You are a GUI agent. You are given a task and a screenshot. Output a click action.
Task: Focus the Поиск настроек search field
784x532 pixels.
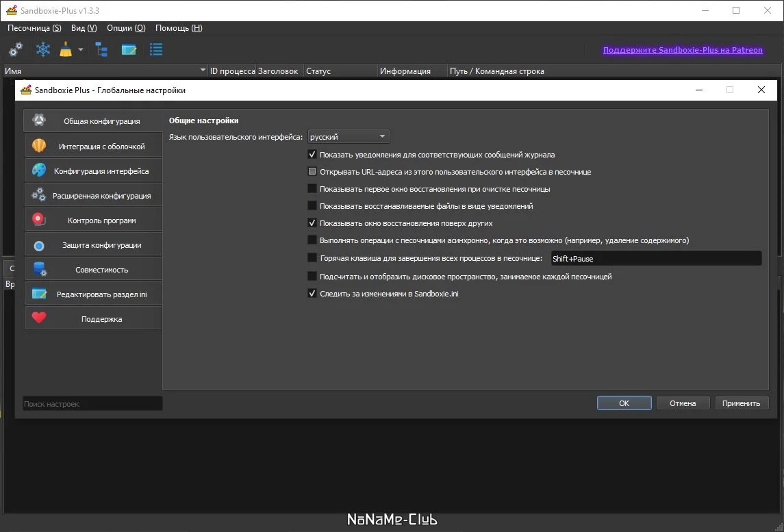click(x=92, y=403)
